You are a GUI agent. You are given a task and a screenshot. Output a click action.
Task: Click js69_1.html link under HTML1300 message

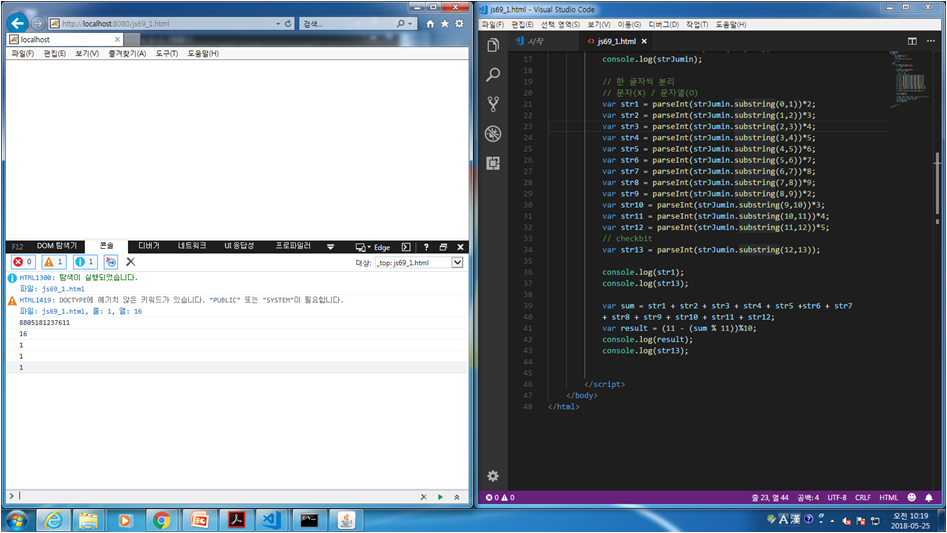pyautogui.click(x=63, y=289)
